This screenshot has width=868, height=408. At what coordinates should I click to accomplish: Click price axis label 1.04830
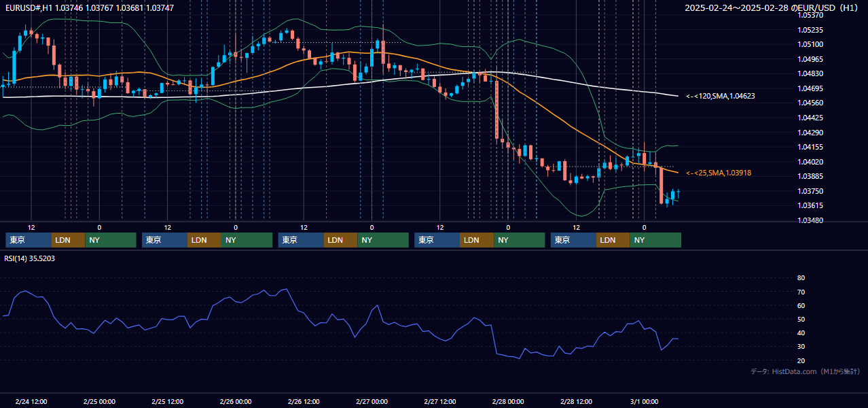[x=810, y=73]
